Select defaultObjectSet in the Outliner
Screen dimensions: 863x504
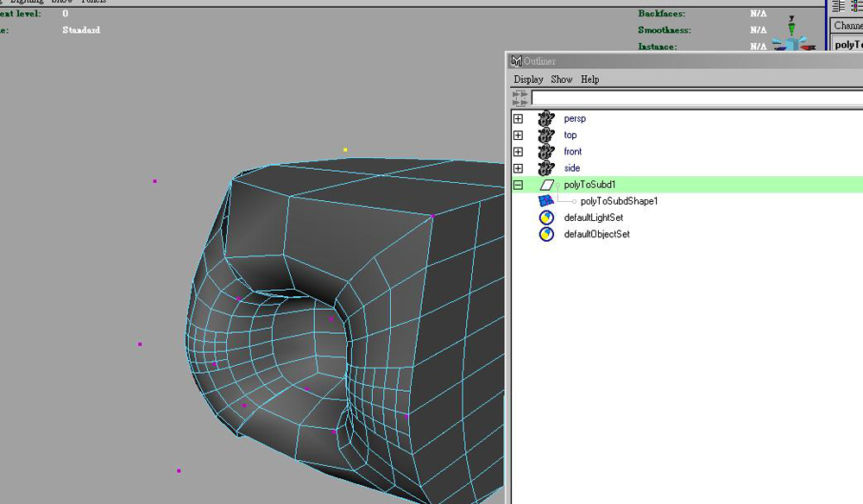[x=596, y=234]
